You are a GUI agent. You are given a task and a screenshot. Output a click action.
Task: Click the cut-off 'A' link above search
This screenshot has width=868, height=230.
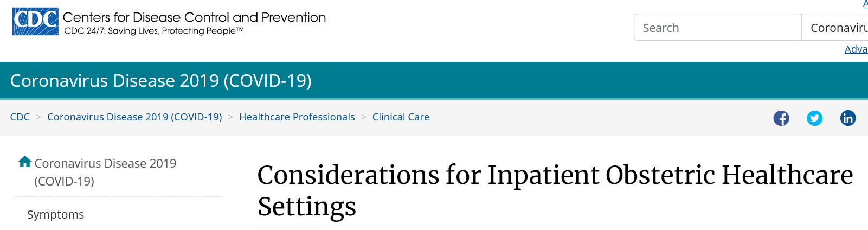865,4
